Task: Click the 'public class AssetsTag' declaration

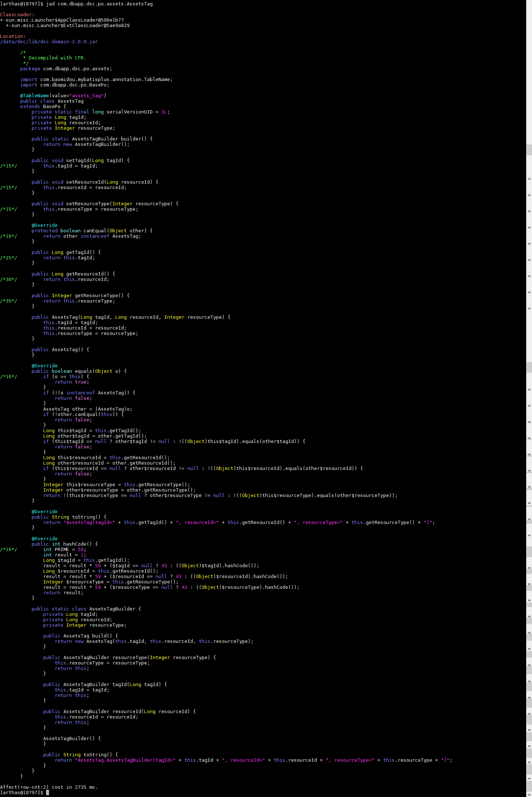Action: tap(52, 101)
